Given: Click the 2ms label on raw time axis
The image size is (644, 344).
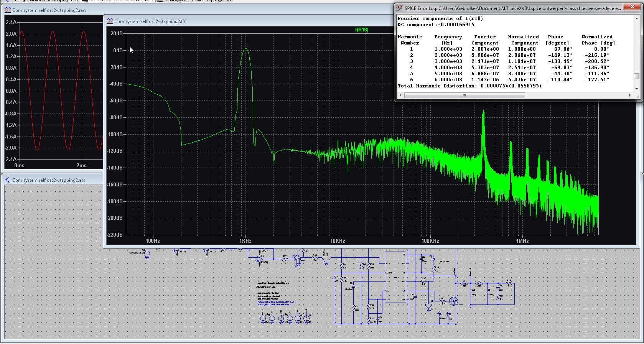Looking at the screenshot, I should coord(81,166).
